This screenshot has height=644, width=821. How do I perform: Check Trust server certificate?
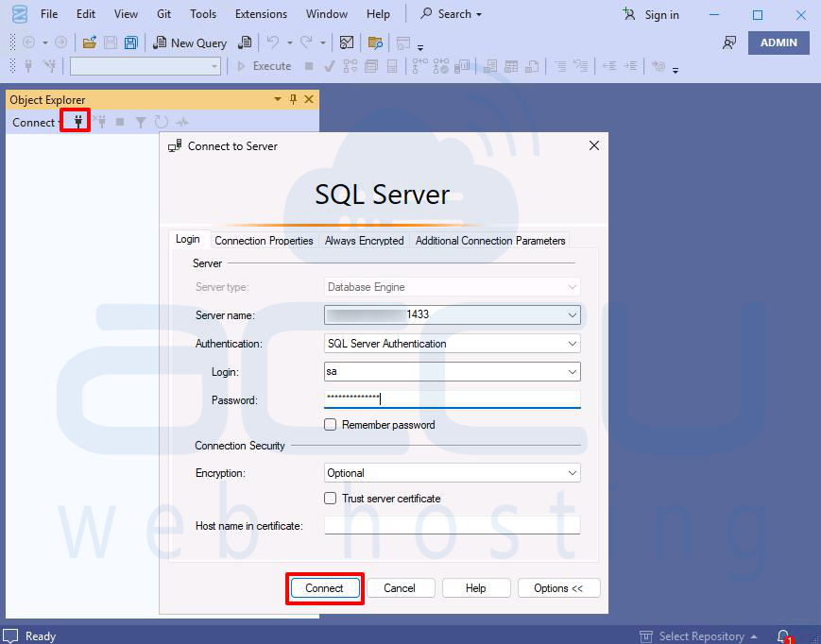point(331,498)
